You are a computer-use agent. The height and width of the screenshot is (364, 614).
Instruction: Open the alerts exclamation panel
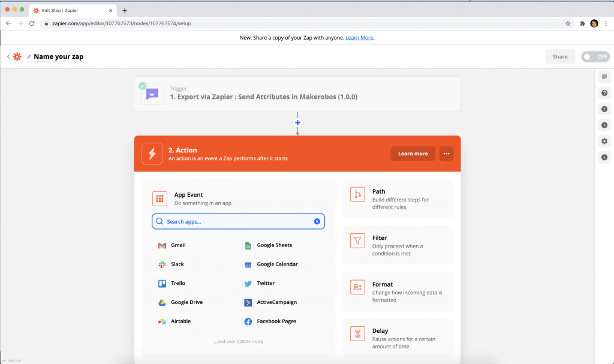[x=604, y=109]
